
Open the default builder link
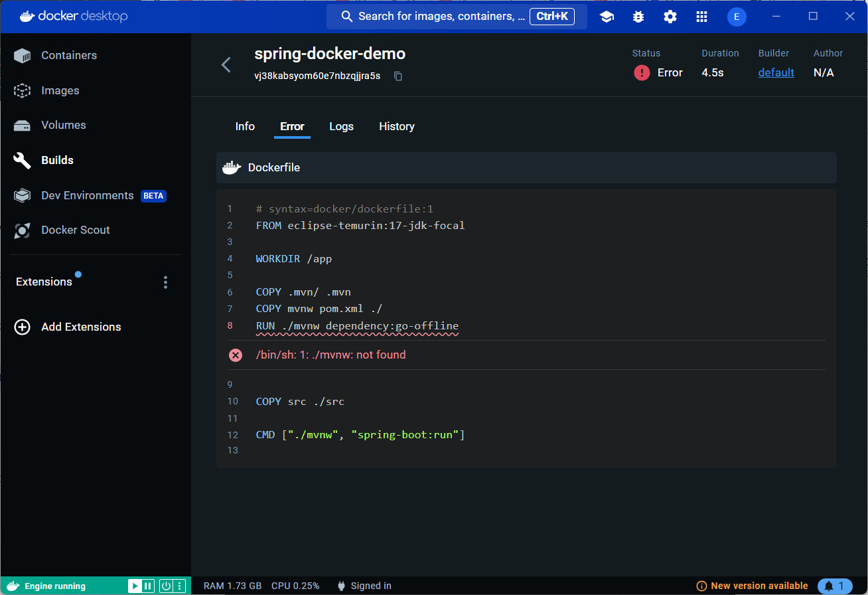pyautogui.click(x=776, y=72)
